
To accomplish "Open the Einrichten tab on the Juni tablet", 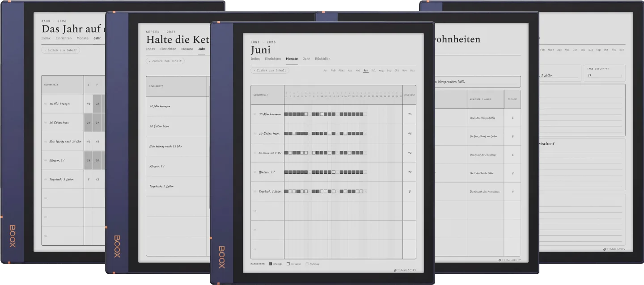I will pyautogui.click(x=273, y=59).
